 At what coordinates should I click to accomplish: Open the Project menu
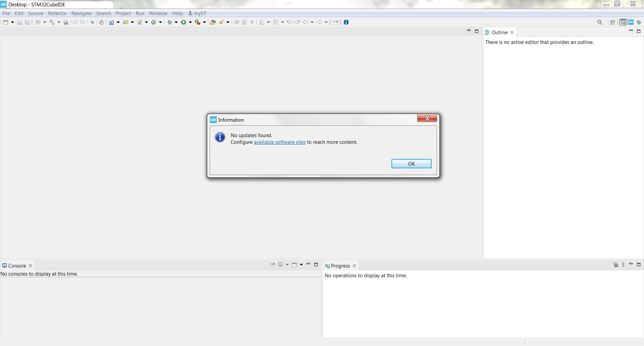(123, 13)
